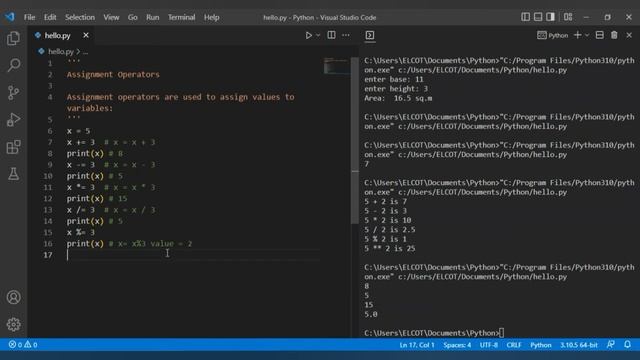Open the View menu
The height and width of the screenshot is (360, 640).
pos(111,17)
